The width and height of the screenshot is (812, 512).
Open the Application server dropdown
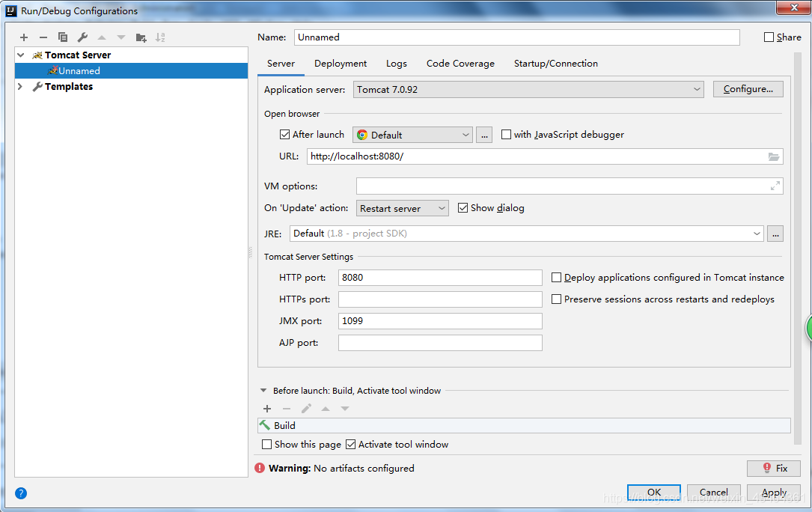click(x=528, y=90)
